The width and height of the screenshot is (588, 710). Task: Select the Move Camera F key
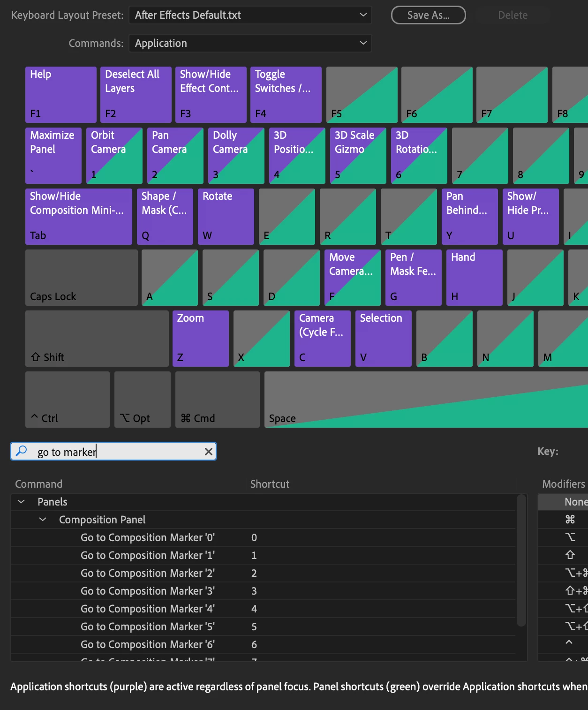[353, 278]
